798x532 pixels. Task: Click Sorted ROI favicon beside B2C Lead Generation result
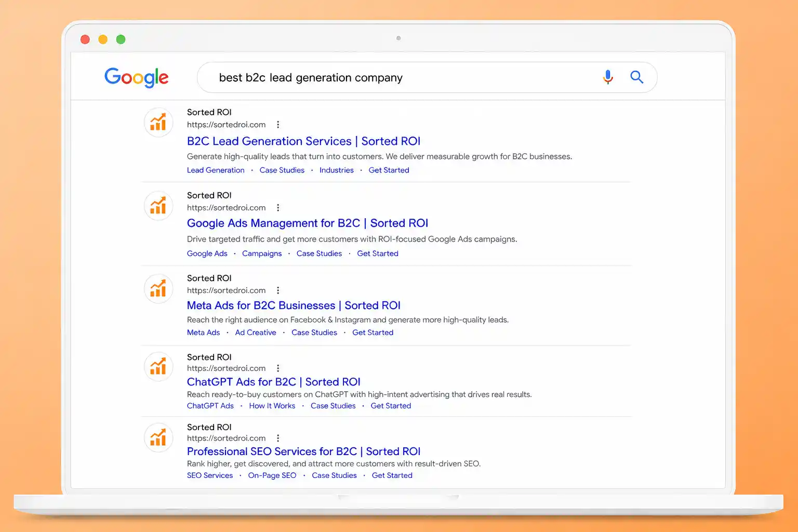[158, 123]
